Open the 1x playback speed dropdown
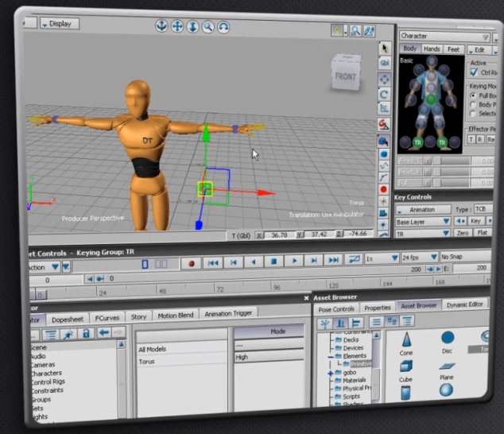The height and width of the screenshot is (434, 504). [x=382, y=258]
